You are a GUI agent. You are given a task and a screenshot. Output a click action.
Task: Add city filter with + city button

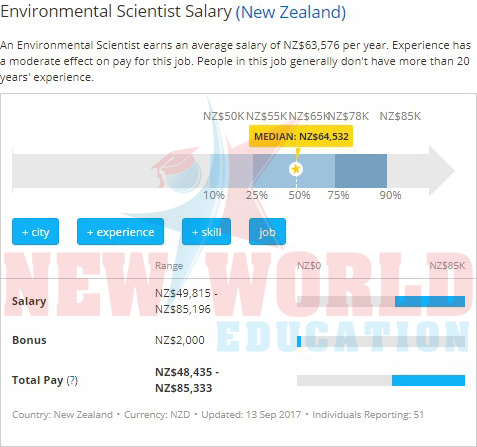click(x=35, y=232)
